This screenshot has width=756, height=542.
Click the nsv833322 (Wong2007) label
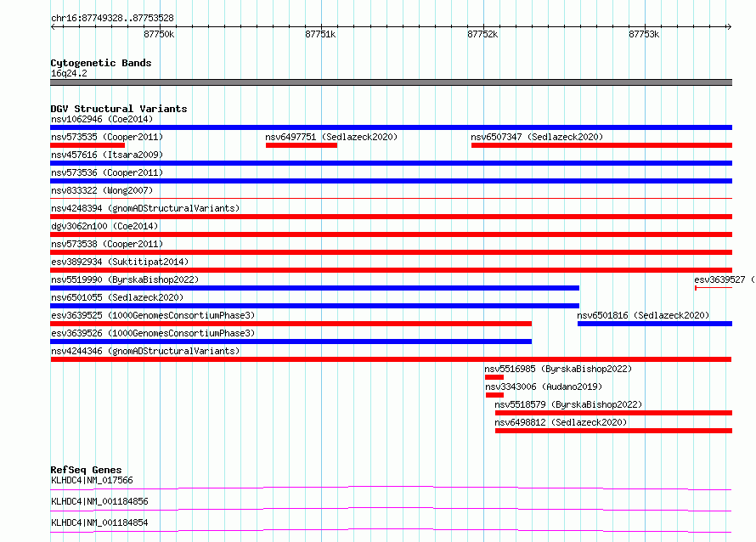point(102,190)
